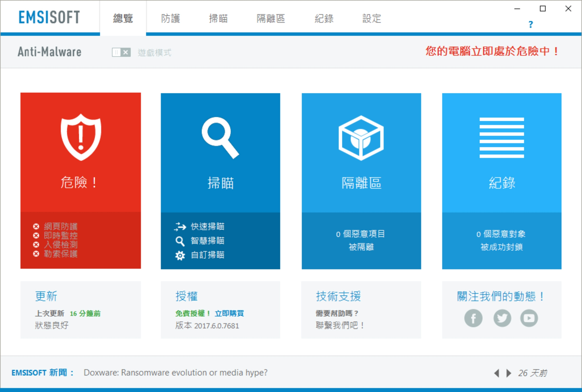Click the 上次更新 label
The image size is (582, 392).
[50, 313]
